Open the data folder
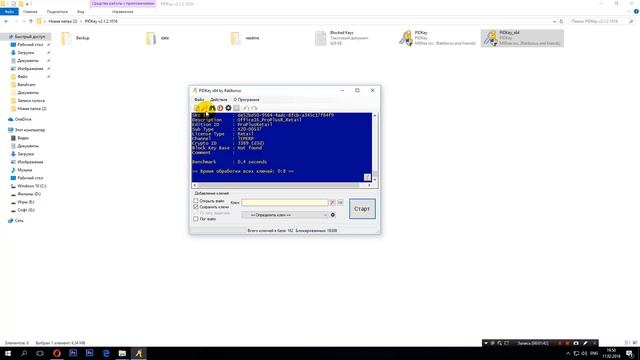The height and width of the screenshot is (360, 640). pos(158,38)
